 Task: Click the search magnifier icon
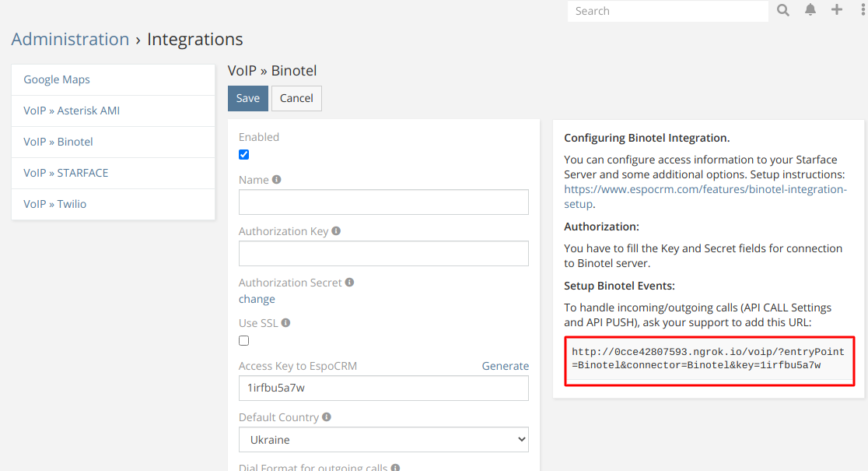click(x=782, y=10)
